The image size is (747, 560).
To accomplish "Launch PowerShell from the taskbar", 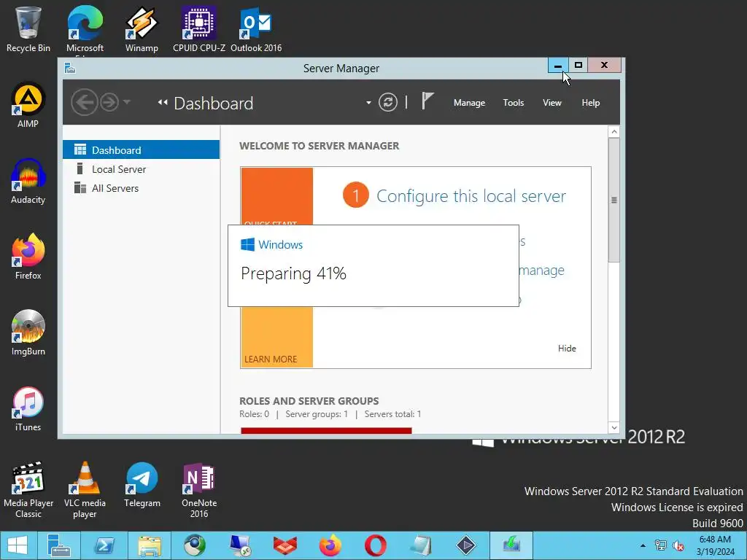I will click(104, 545).
